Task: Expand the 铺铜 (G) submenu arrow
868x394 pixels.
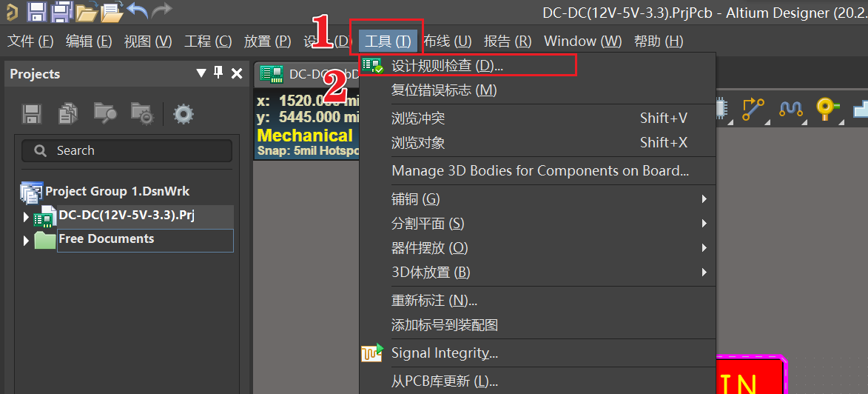Action: coord(704,198)
